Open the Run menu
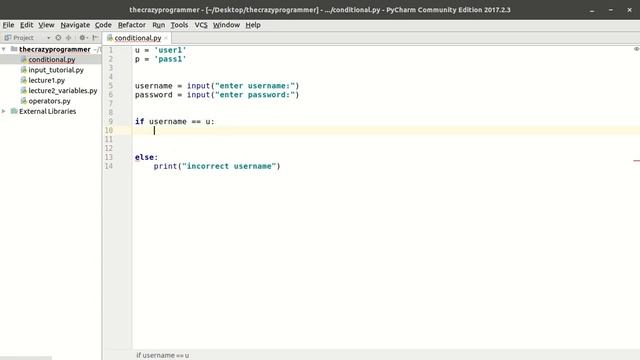 coord(158,25)
